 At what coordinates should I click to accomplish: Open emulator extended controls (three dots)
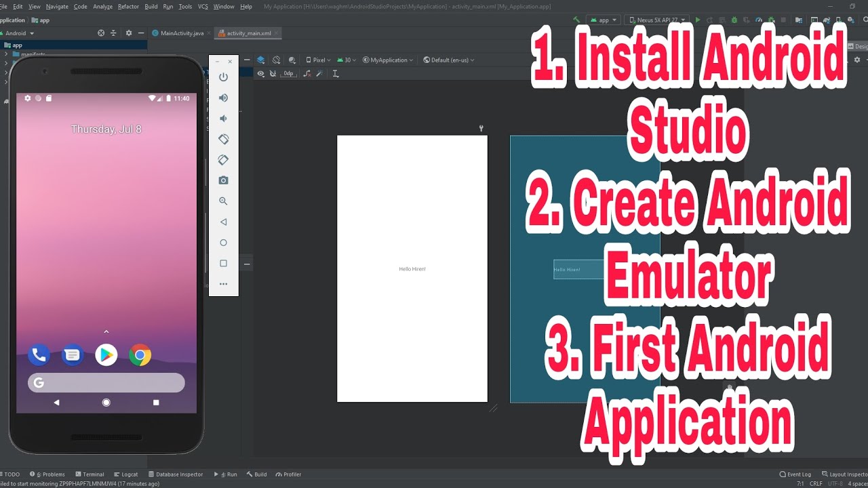click(x=223, y=284)
